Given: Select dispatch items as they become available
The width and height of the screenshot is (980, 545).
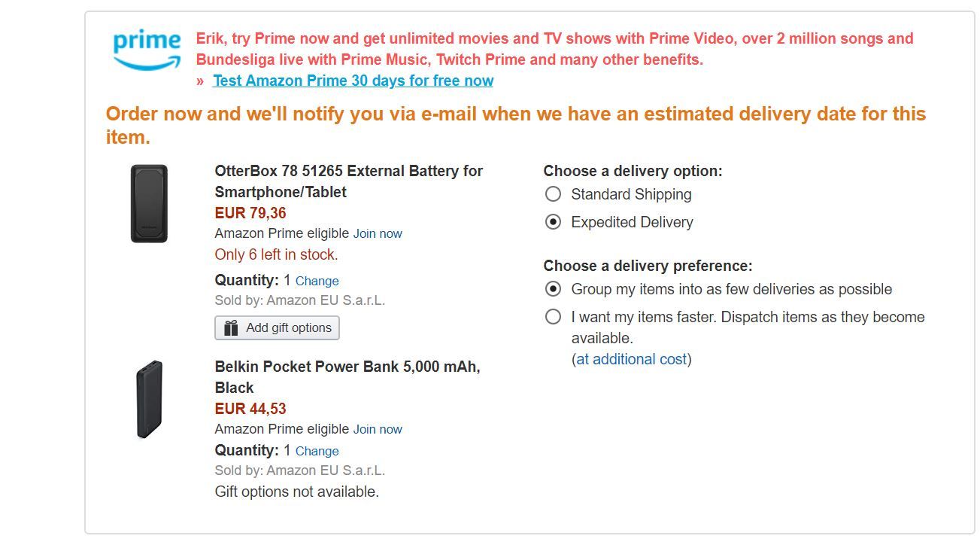Looking at the screenshot, I should (x=553, y=317).
